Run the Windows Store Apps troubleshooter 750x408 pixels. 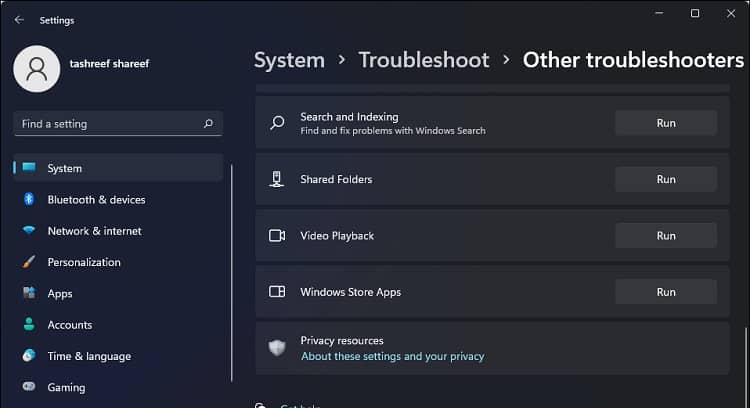click(x=666, y=292)
